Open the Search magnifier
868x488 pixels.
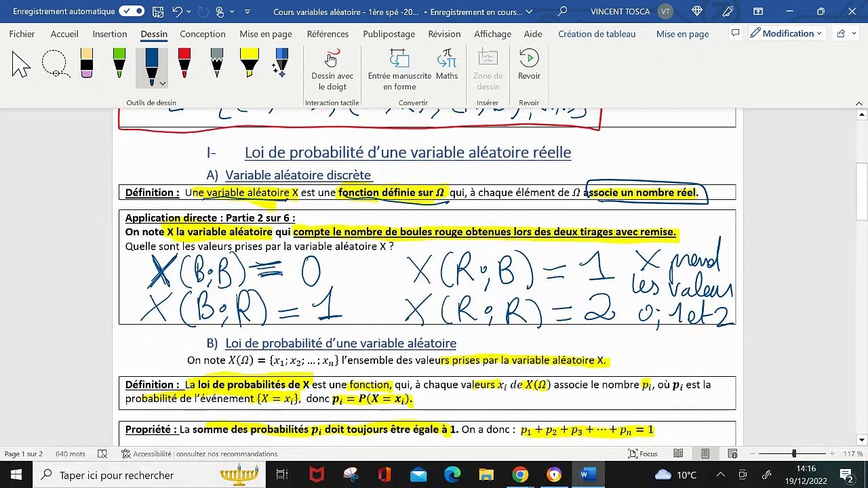(562, 12)
